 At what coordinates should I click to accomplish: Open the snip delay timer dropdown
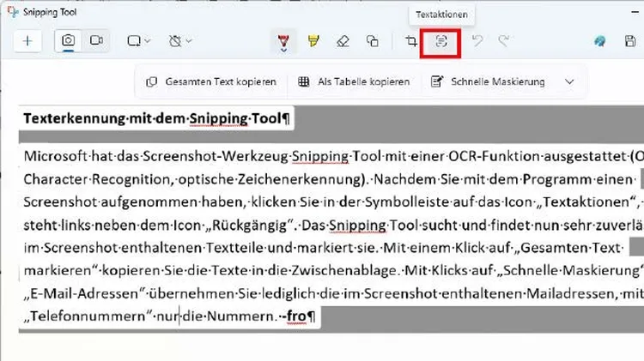(179, 41)
